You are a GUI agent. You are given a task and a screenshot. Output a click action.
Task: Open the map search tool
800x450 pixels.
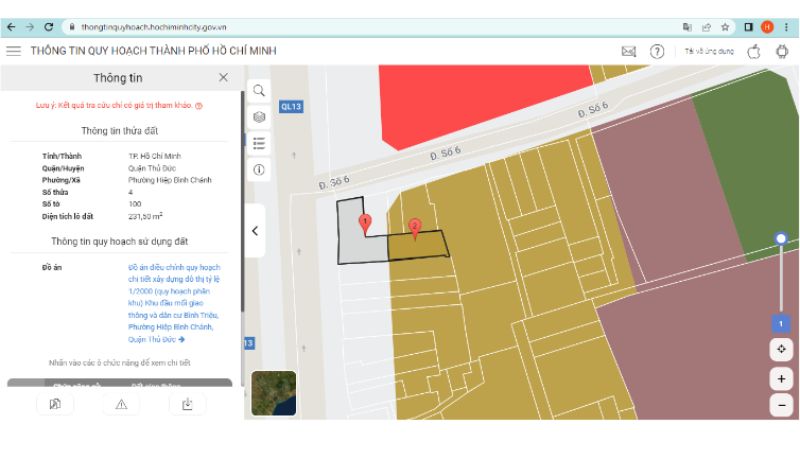coord(259,91)
